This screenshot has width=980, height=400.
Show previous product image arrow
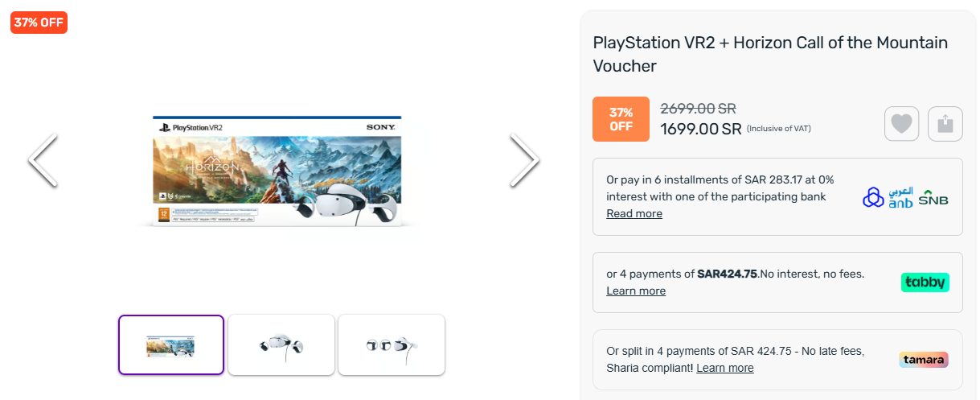point(43,161)
